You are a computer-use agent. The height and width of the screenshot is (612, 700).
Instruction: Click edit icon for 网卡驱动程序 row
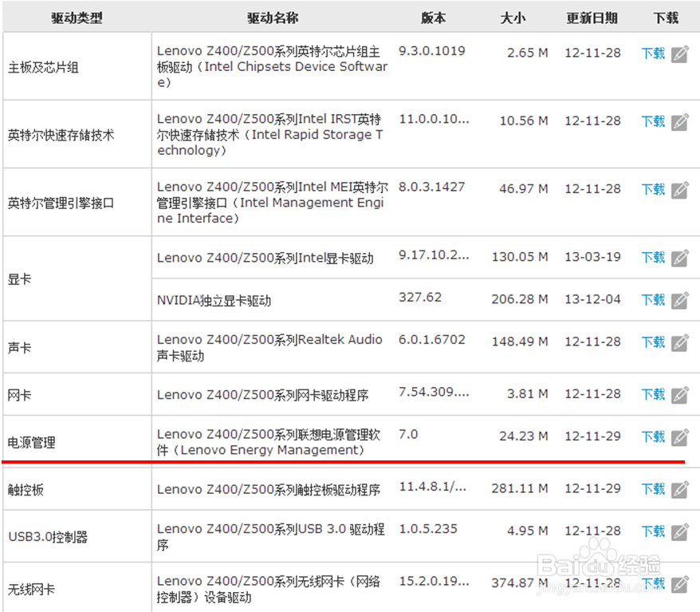[x=680, y=395]
